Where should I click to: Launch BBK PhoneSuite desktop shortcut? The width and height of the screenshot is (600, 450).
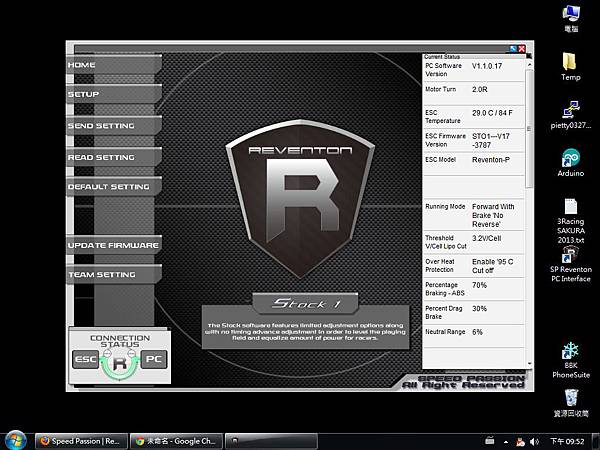pos(571,360)
